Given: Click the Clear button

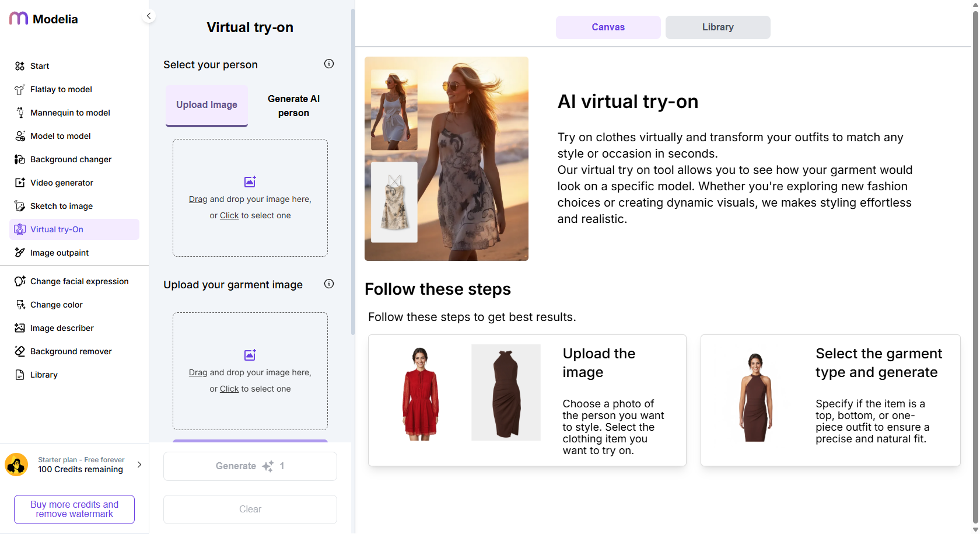Looking at the screenshot, I should (x=250, y=509).
